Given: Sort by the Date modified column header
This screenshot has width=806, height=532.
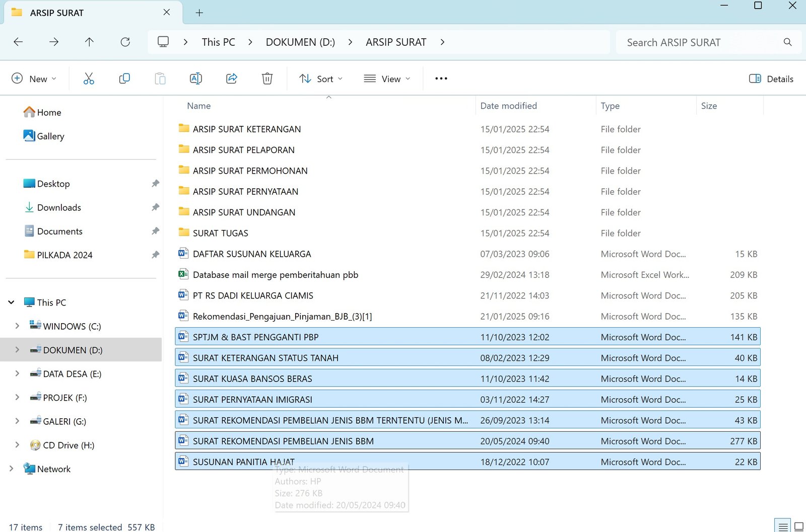Looking at the screenshot, I should [508, 106].
